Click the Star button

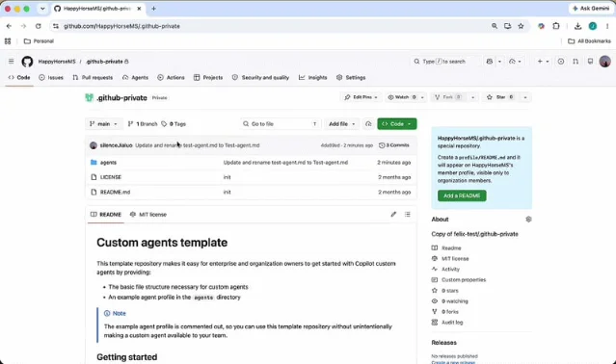click(500, 97)
